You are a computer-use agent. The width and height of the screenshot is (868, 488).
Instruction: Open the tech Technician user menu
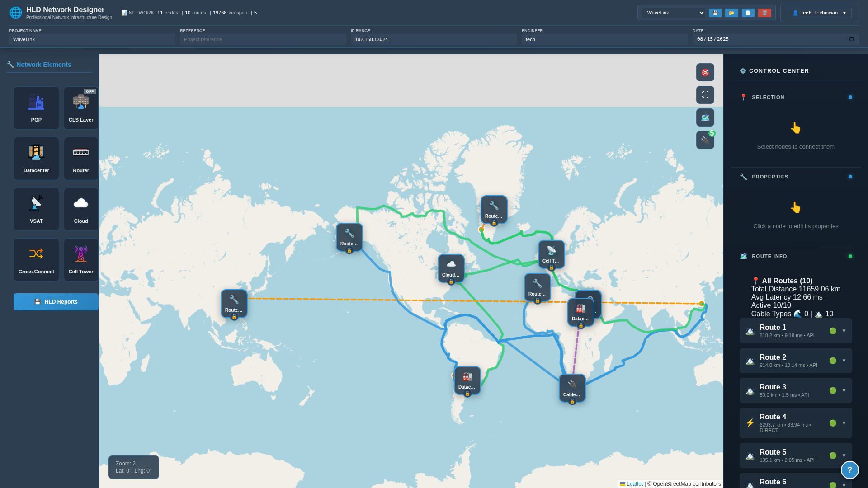(x=819, y=13)
